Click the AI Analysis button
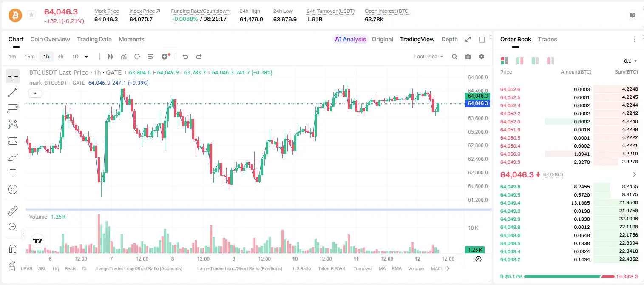This screenshot has width=644, height=285. (350, 39)
